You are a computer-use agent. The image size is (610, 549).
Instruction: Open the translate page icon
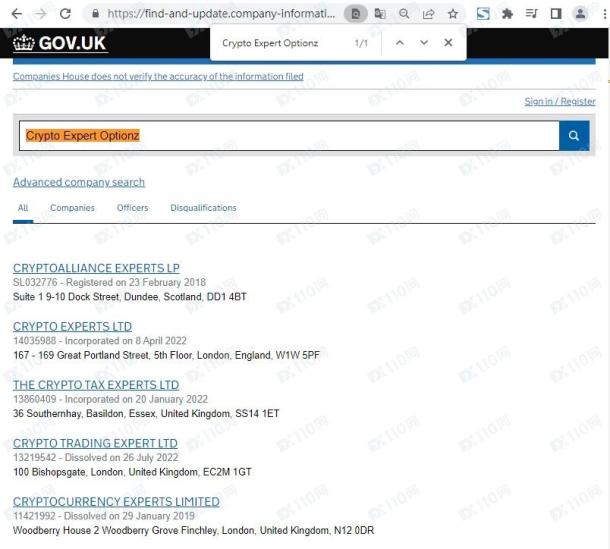pyautogui.click(x=380, y=14)
